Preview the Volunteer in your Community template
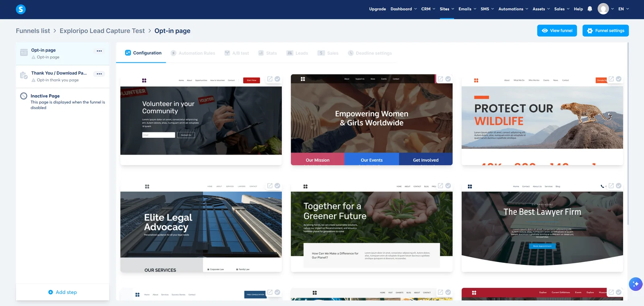 pos(270,79)
